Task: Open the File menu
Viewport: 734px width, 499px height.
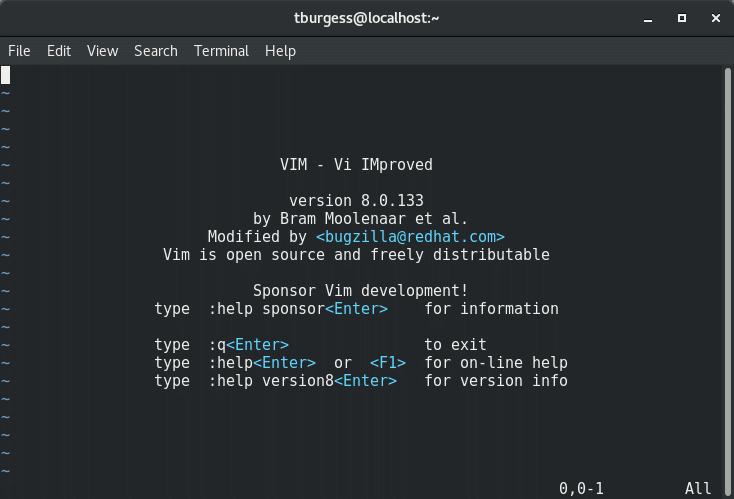Action: click(x=19, y=51)
